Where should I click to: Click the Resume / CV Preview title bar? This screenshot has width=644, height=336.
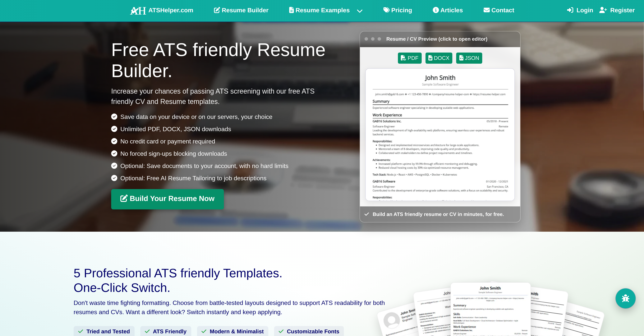pyautogui.click(x=440, y=39)
